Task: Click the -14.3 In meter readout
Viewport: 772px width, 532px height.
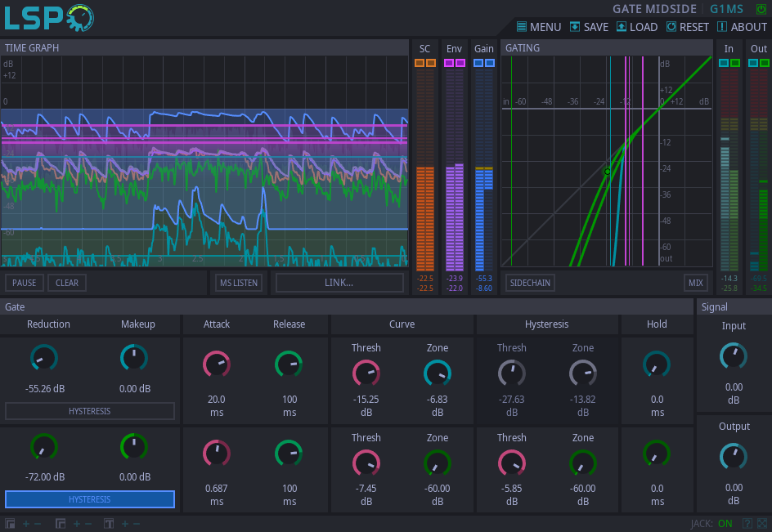Action: pos(729,279)
